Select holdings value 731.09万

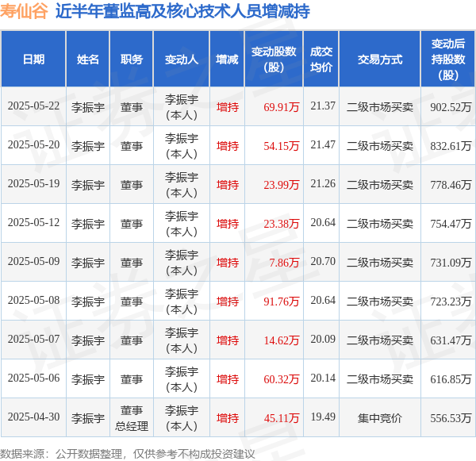point(451,263)
